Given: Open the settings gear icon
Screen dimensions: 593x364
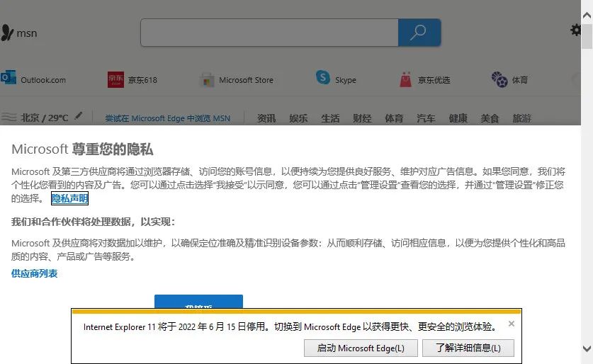Looking at the screenshot, I should (x=576, y=30).
